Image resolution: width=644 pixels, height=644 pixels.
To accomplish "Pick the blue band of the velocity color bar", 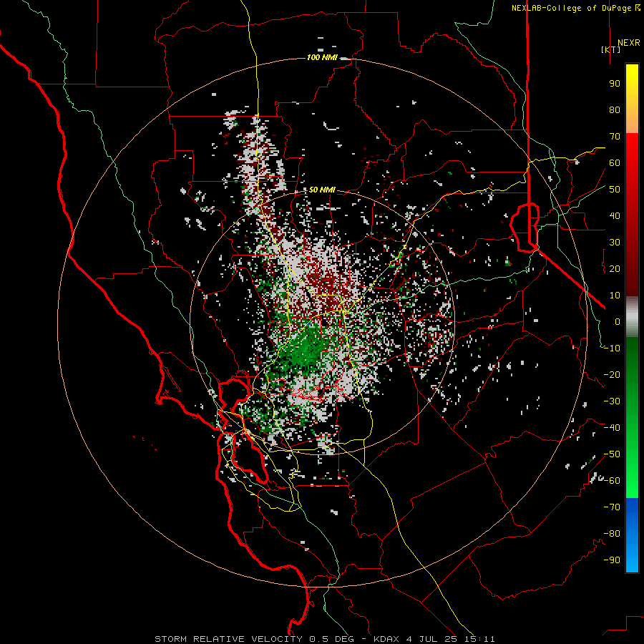I will click(632, 535).
